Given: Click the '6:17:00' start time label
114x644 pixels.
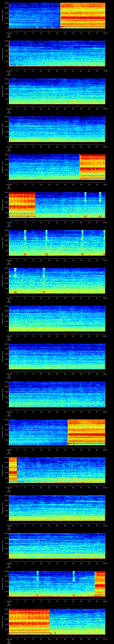Looking at the screenshot, I should point(9,147).
